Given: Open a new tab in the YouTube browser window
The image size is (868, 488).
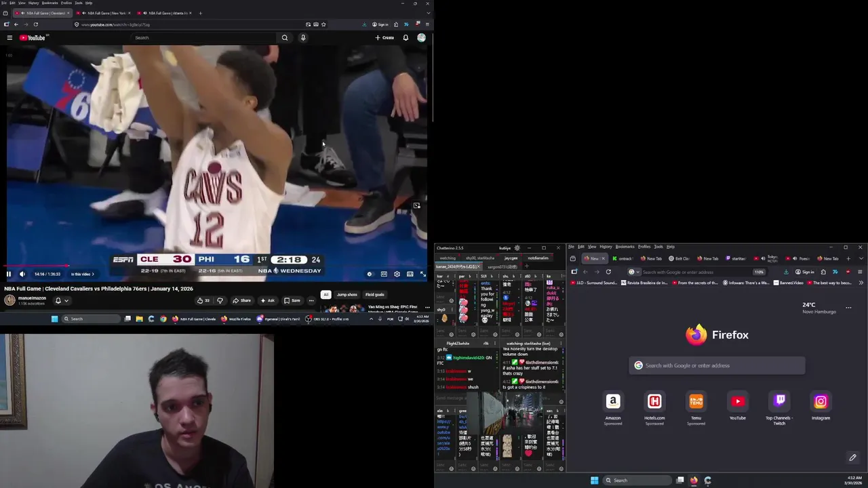Looking at the screenshot, I should point(200,13).
